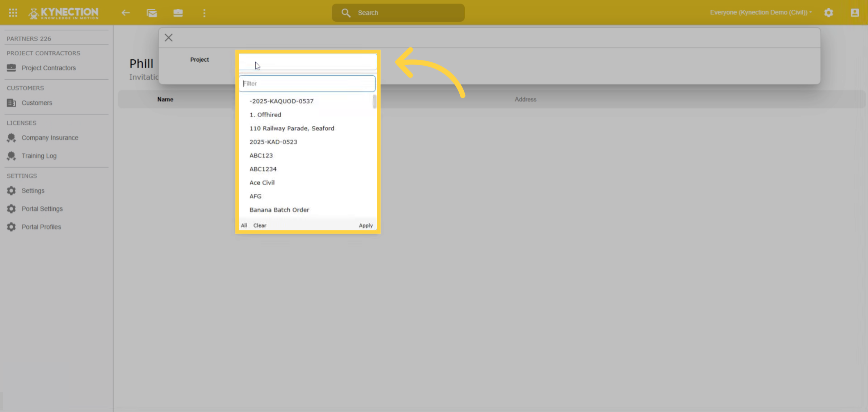Click into the Filter text field

[307, 83]
